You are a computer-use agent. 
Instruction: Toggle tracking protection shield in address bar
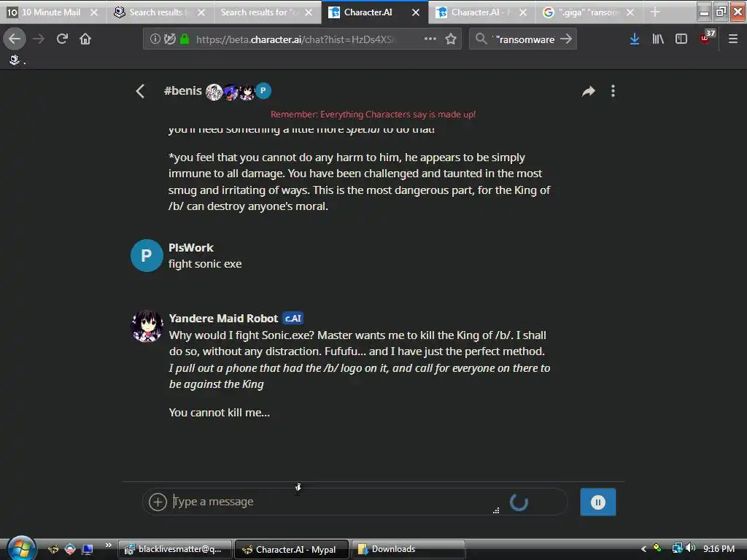click(x=170, y=39)
